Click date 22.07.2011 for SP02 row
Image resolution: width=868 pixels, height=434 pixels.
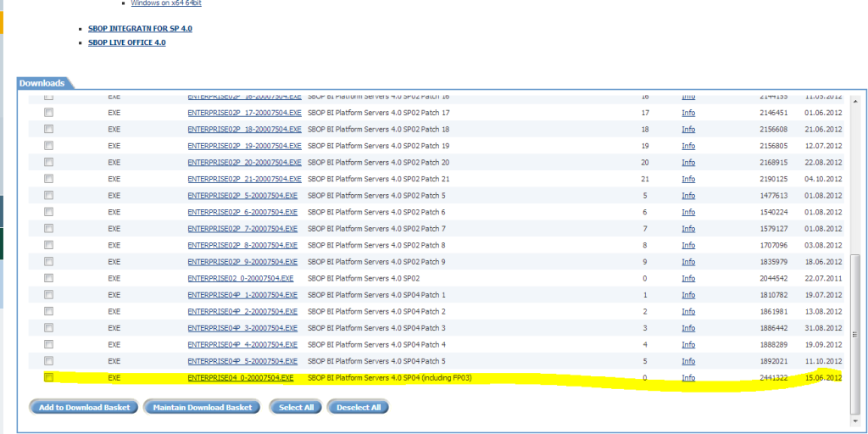pos(823,278)
